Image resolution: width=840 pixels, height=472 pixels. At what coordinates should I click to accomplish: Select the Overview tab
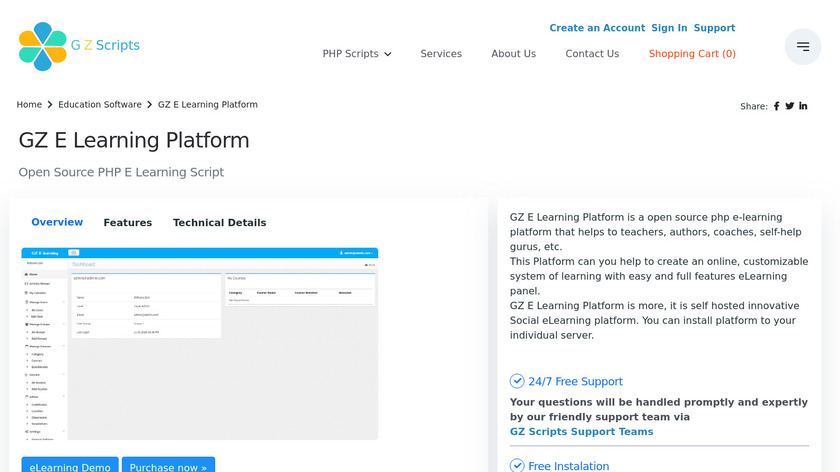pyautogui.click(x=57, y=222)
